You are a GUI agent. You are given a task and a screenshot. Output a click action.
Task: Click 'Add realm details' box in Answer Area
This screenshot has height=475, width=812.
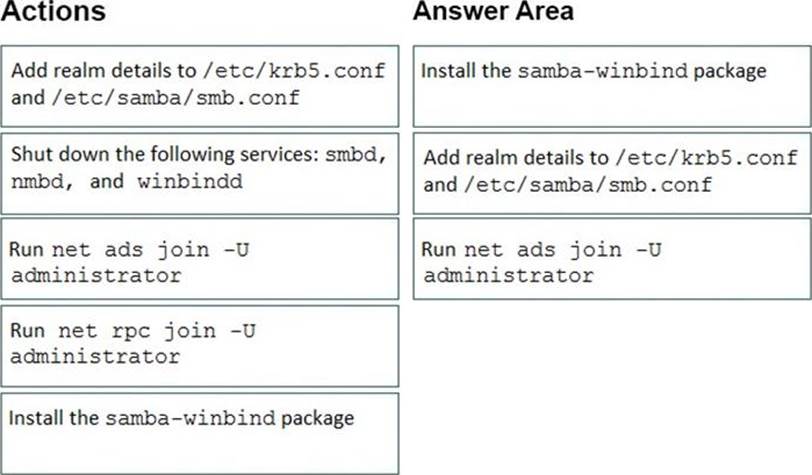click(x=610, y=171)
